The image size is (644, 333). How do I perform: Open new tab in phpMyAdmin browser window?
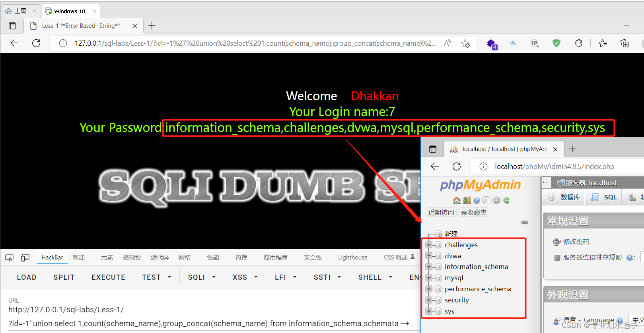click(x=572, y=149)
